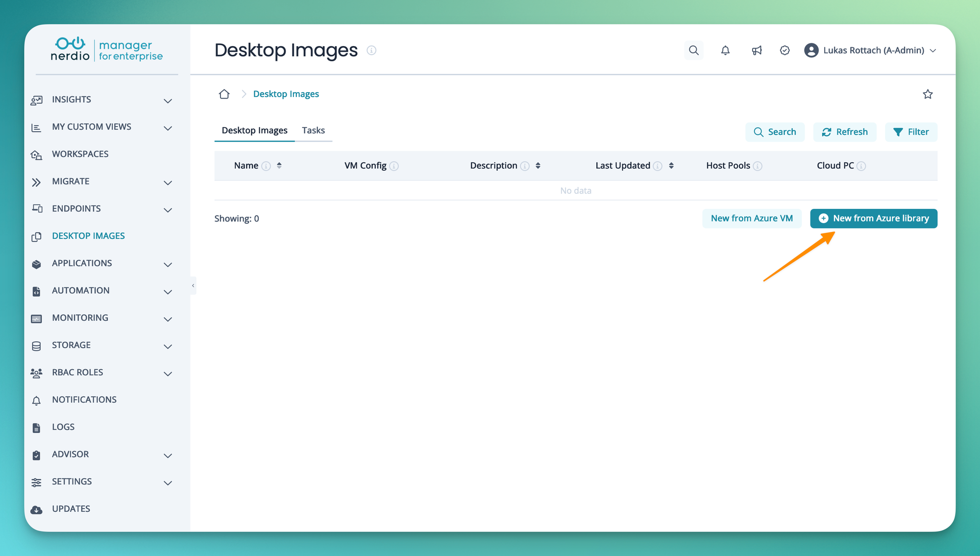Open the notifications bell icon in header

(725, 50)
